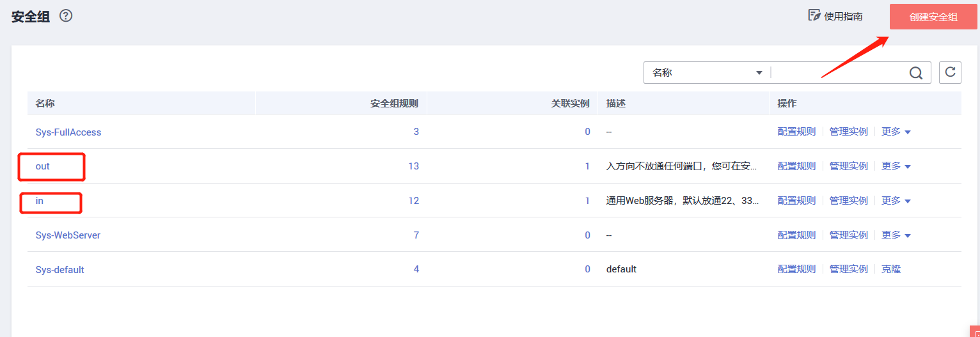The height and width of the screenshot is (337, 980).
Task: Click 配置规则 for the out group
Action: (796, 166)
